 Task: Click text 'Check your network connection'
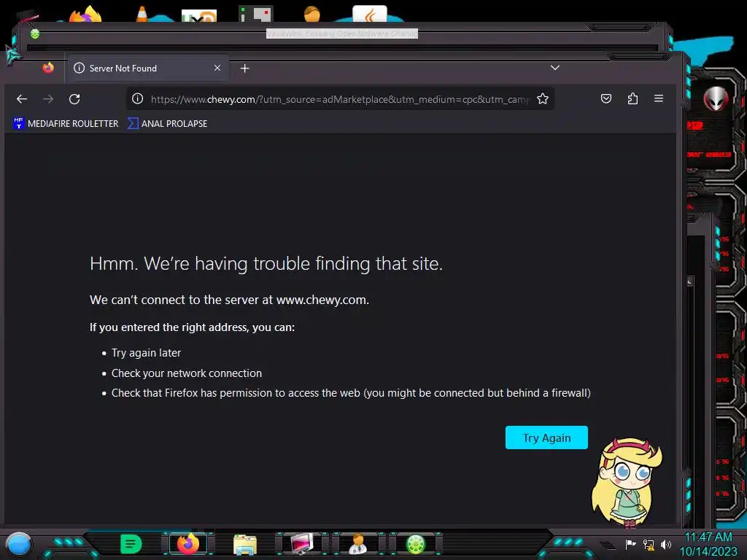coord(187,373)
